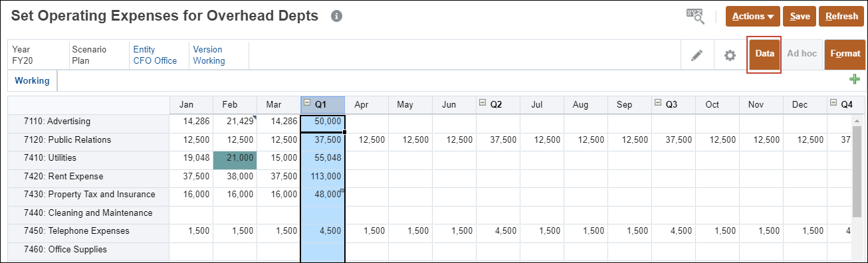Image resolution: width=868 pixels, height=263 pixels.
Task: Collapse the Q2 column group
Action: pyautogui.click(x=482, y=103)
